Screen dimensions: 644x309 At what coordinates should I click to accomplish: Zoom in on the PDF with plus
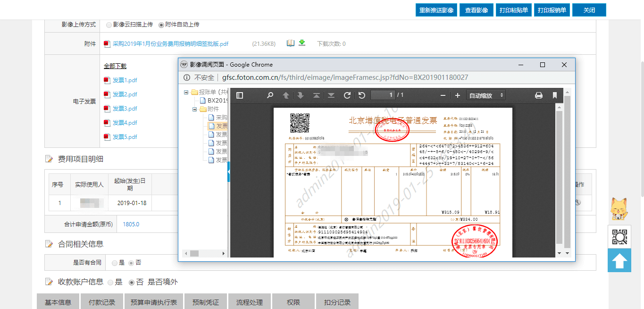457,95
